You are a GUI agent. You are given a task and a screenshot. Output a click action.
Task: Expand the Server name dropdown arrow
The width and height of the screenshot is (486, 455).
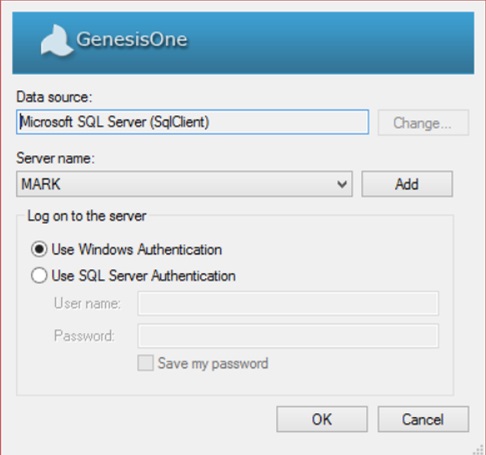pyautogui.click(x=342, y=184)
